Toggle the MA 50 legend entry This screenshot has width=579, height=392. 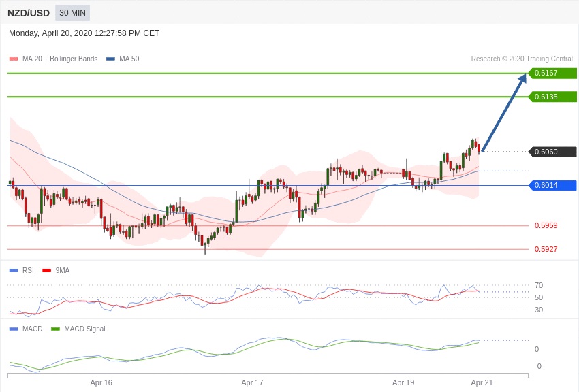[x=123, y=59]
